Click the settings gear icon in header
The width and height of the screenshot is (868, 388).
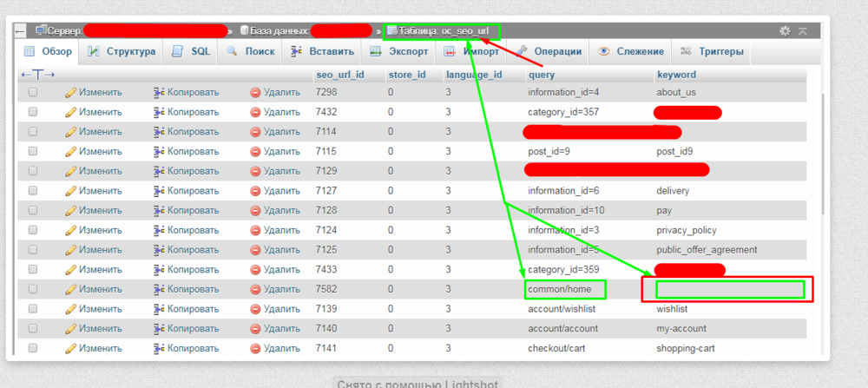coord(785,30)
